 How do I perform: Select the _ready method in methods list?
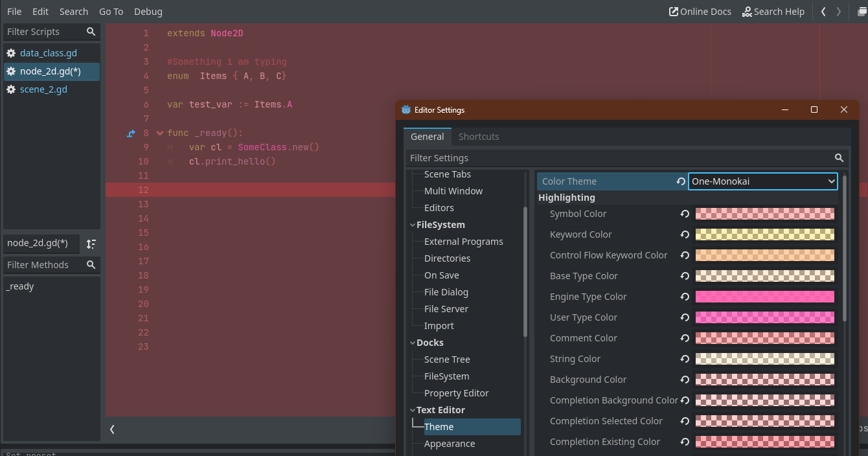tap(20, 286)
